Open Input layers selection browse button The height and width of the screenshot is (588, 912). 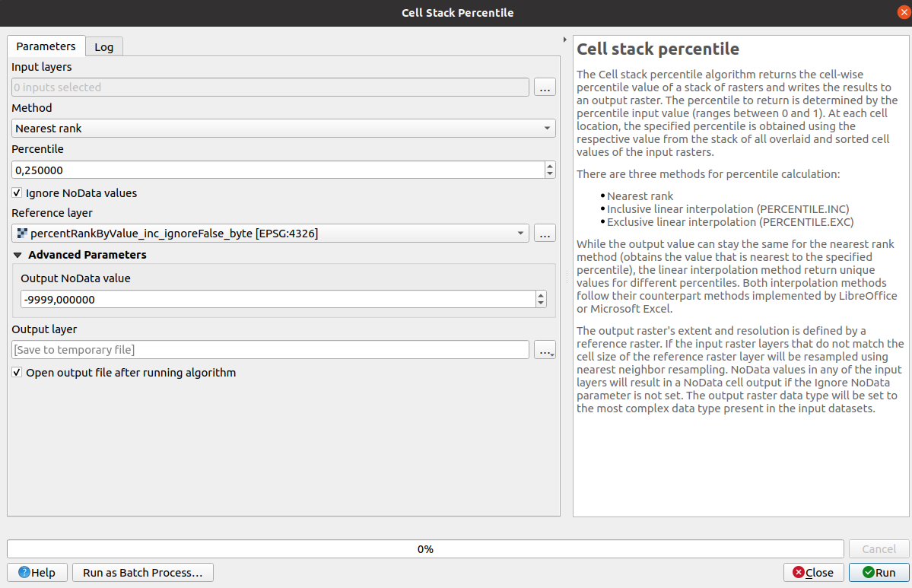[x=545, y=87]
